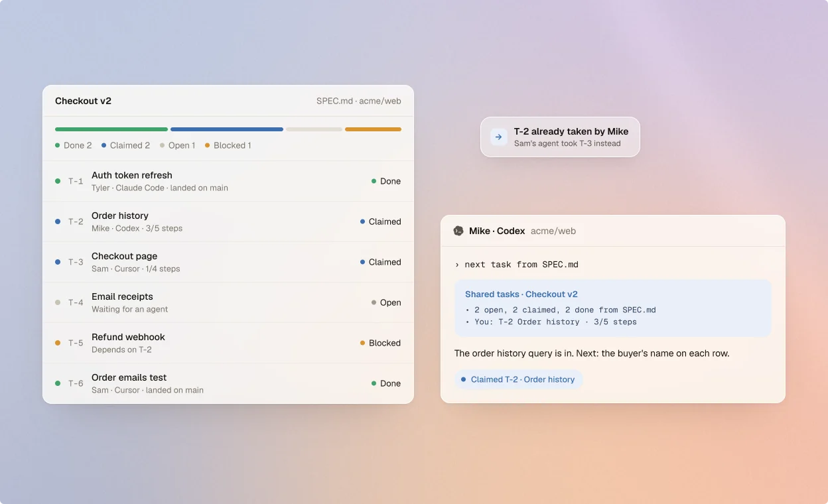
Task: Open the "Auth token refresh" task
Action: point(228,181)
